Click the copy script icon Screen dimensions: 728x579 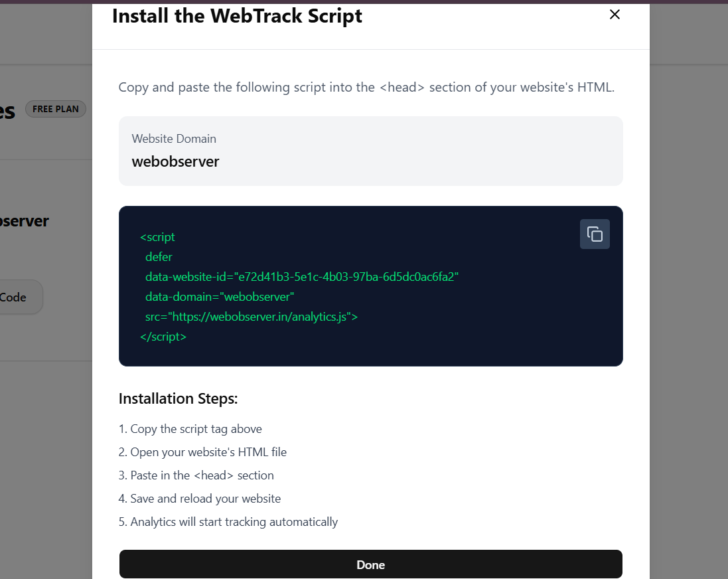594,234
